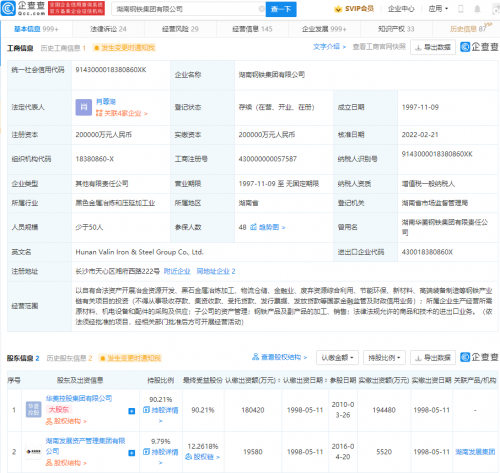Image resolution: width=500 pixels, height=473 pixels.
Task: Click blue square icon in 湖南发展 row
Action: click(132, 453)
